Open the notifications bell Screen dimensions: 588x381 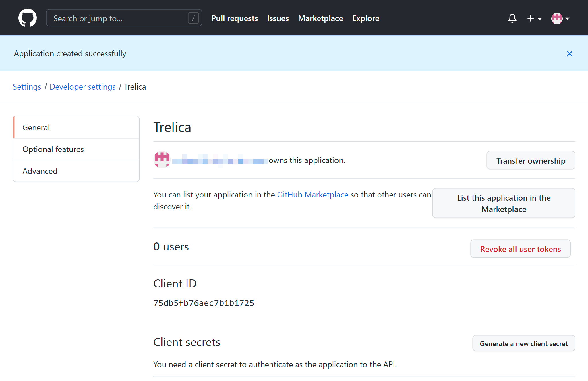pyautogui.click(x=512, y=18)
